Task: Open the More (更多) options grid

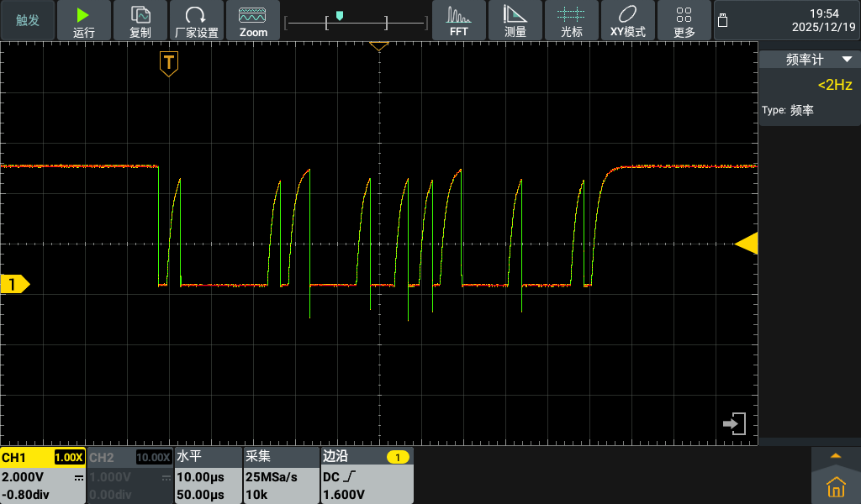Action: pos(684,21)
